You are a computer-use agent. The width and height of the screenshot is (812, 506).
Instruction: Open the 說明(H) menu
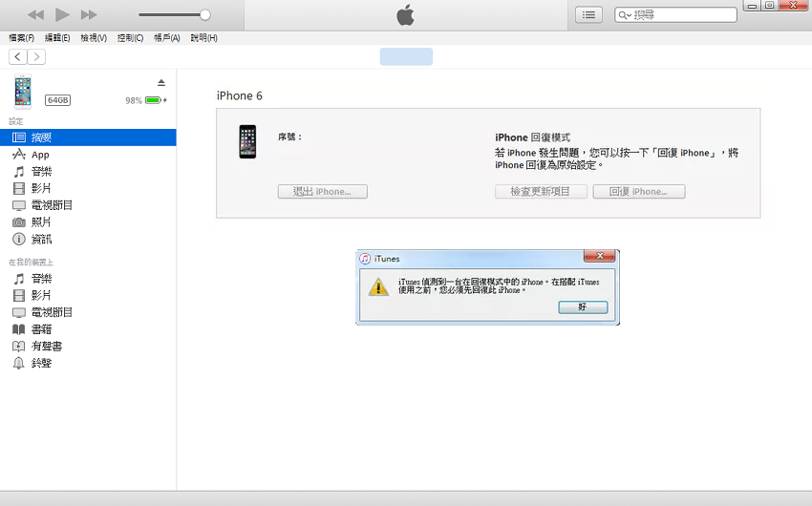pyautogui.click(x=204, y=38)
